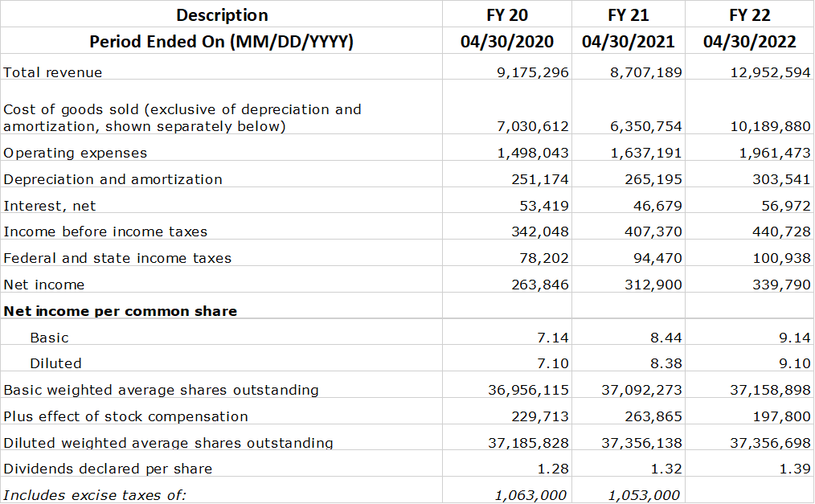Screen dimensions: 815x504
Task: Click the FY 21 column header
Action: click(629, 15)
